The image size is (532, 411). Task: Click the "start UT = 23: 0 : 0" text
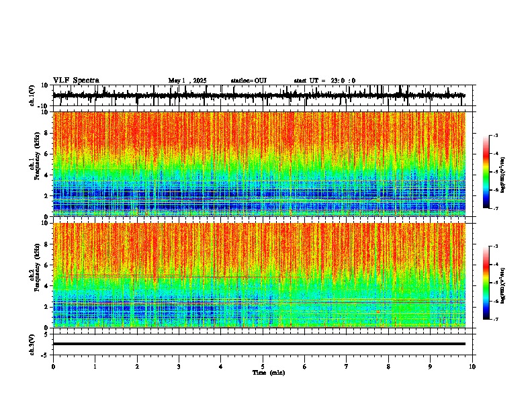(324, 81)
